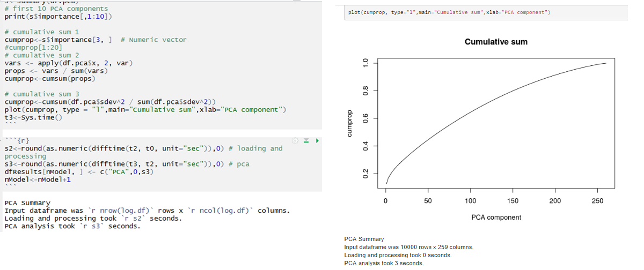The width and height of the screenshot is (644, 270).
Task: Open chunk options gear icon
Action: click(x=296, y=141)
